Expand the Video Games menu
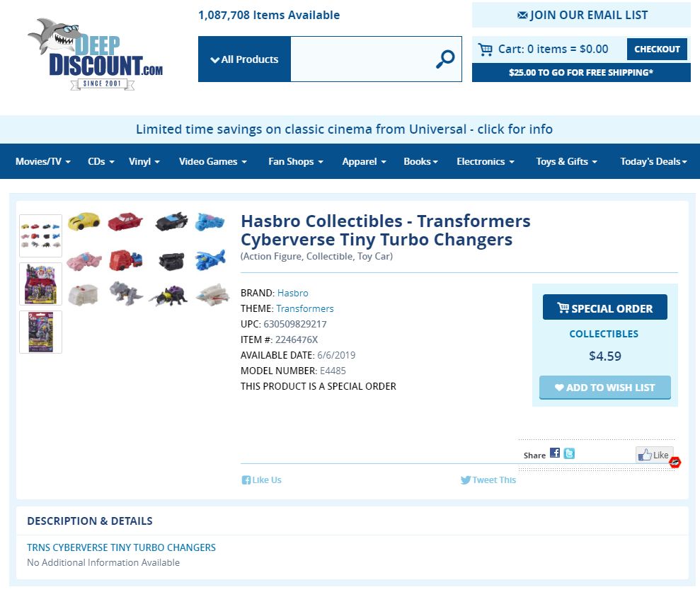This screenshot has width=700, height=592. [x=213, y=161]
